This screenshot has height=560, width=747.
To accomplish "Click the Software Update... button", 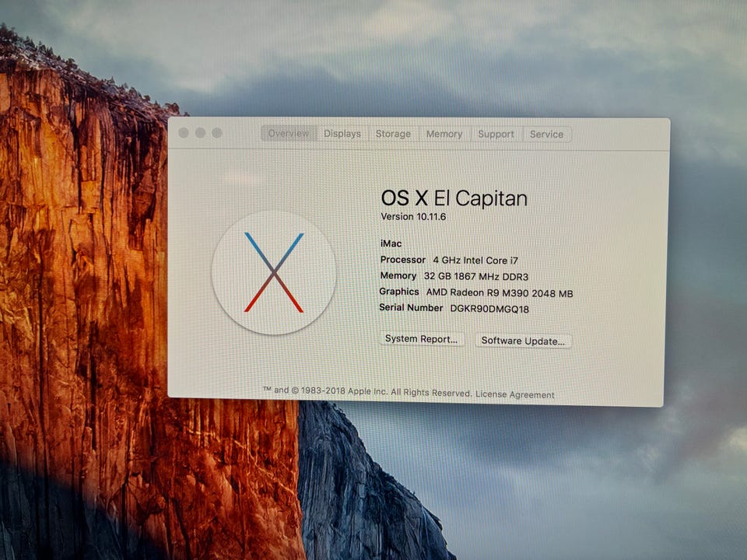I will 523,341.
